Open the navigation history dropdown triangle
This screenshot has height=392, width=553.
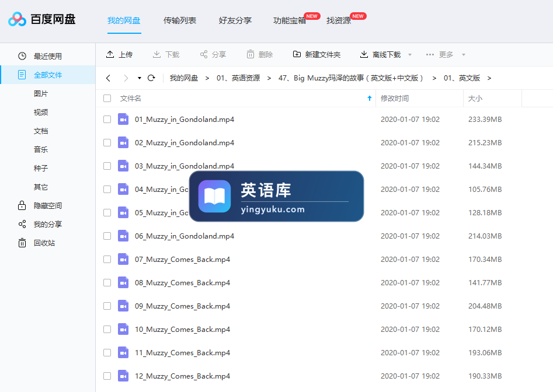tap(140, 78)
